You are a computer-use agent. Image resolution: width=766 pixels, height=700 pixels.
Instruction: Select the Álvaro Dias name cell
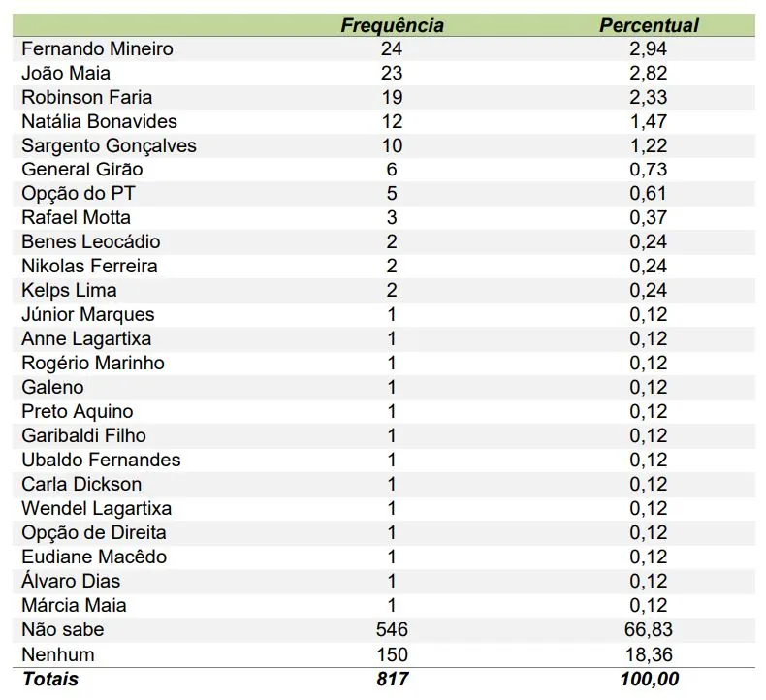[x=71, y=582]
